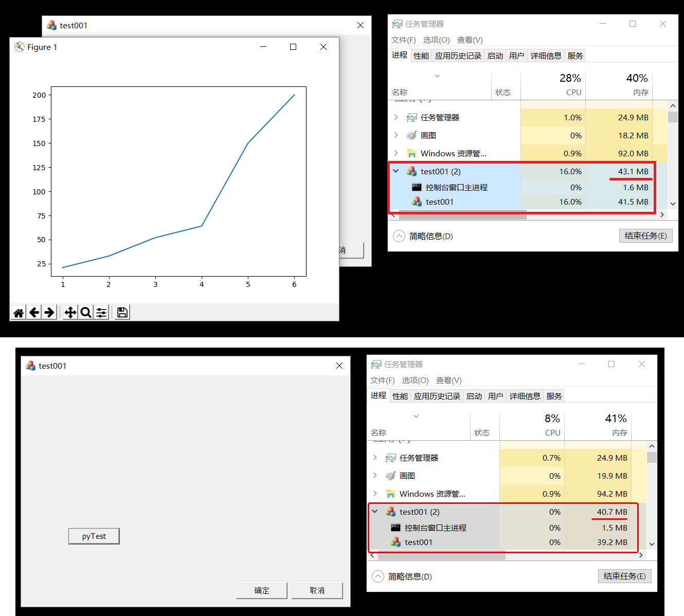Go forward to the next plot view
Viewport: 684px width, 616px height.
pyautogui.click(x=49, y=312)
